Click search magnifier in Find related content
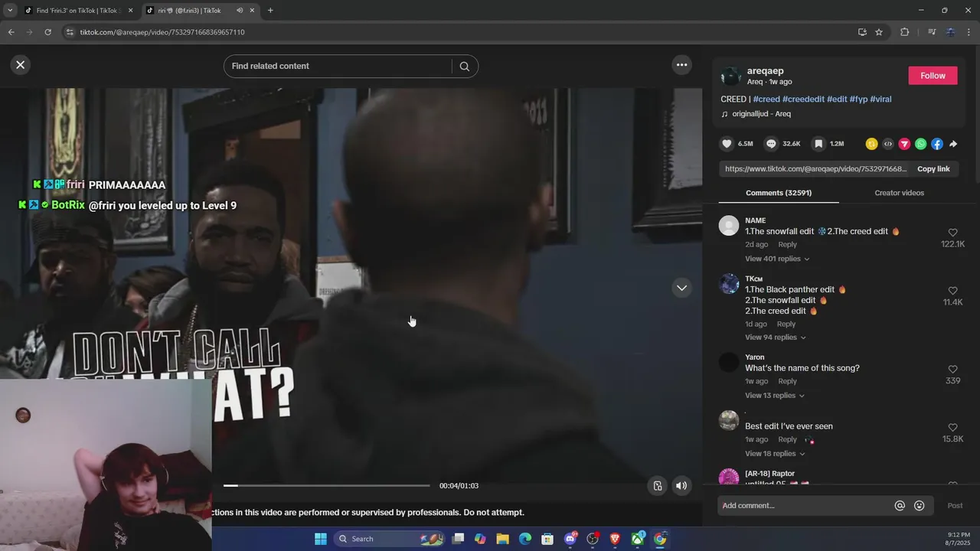Screen dimensions: 980x551 (464, 66)
